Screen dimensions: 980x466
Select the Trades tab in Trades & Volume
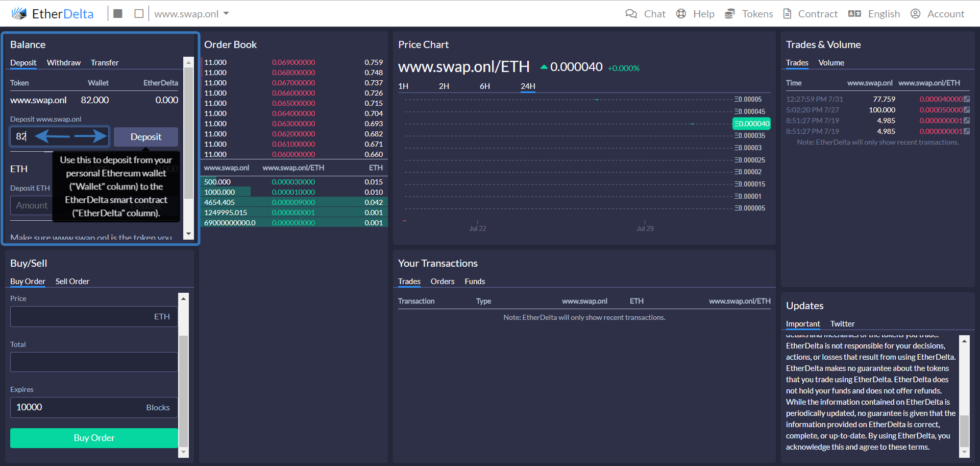pos(797,63)
